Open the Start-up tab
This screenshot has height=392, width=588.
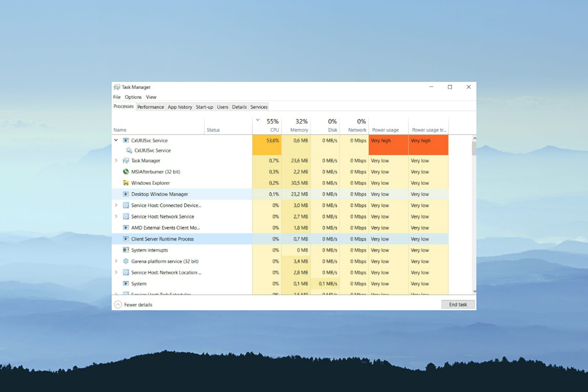coord(204,107)
